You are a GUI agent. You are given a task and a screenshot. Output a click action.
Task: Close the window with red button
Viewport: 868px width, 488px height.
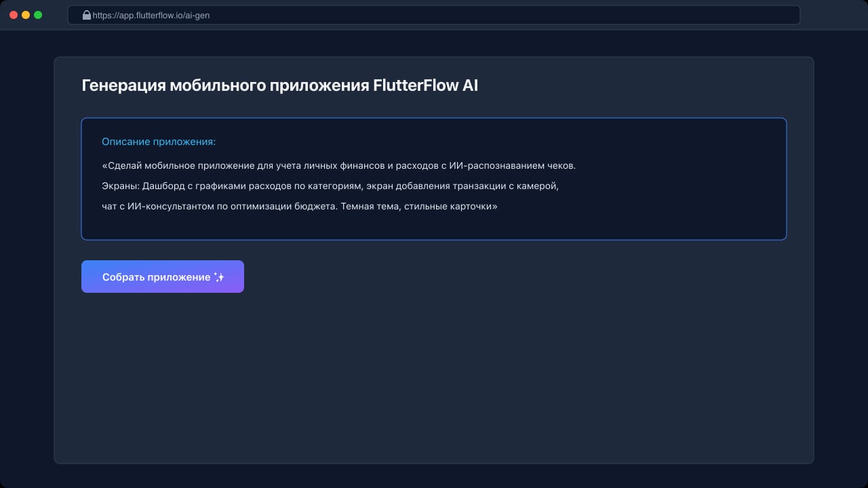[14, 15]
